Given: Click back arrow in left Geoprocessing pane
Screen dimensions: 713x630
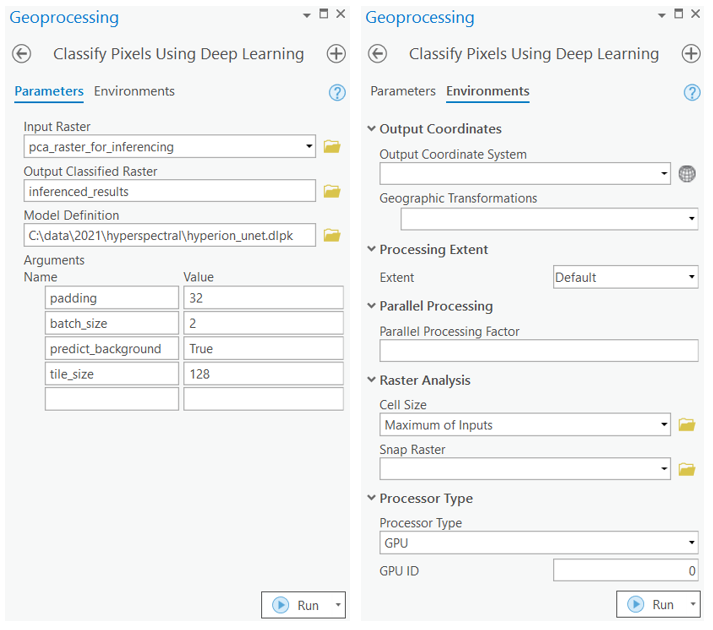Looking at the screenshot, I should [x=22, y=54].
